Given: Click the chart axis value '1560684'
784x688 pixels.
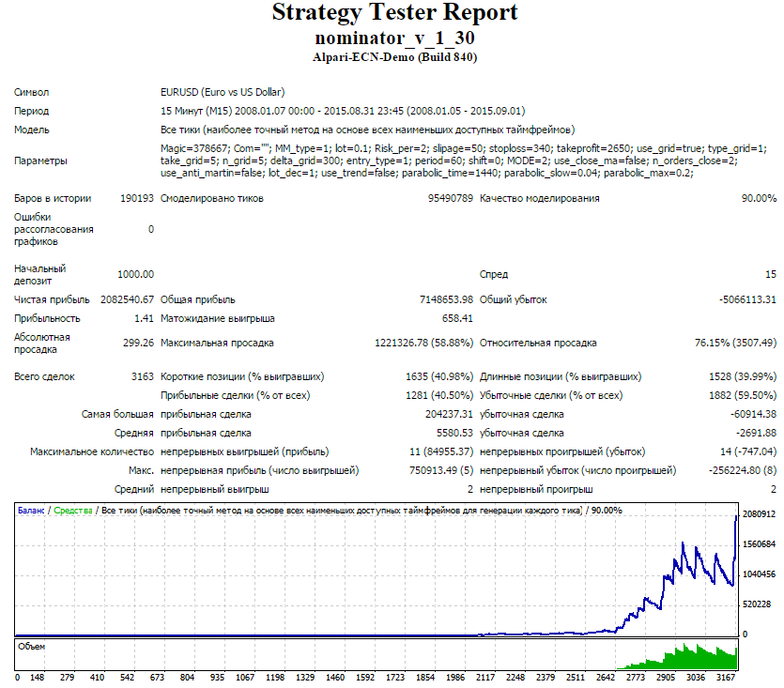Looking at the screenshot, I should click(x=759, y=544).
